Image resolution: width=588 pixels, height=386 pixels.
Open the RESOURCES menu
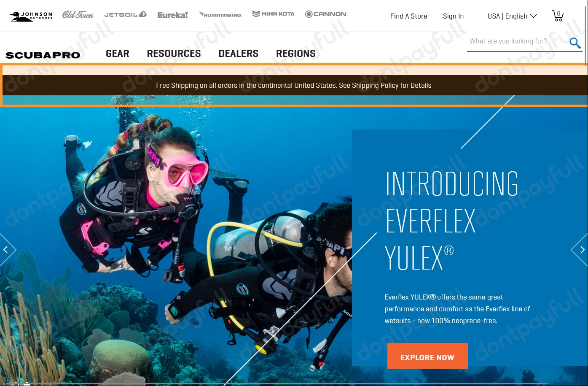pyautogui.click(x=174, y=54)
